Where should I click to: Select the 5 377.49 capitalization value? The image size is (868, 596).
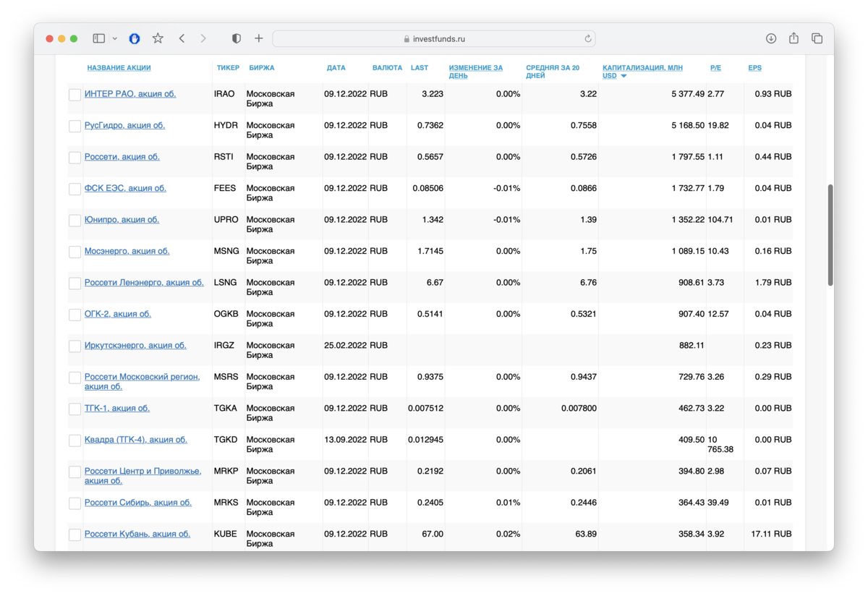pyautogui.click(x=688, y=94)
